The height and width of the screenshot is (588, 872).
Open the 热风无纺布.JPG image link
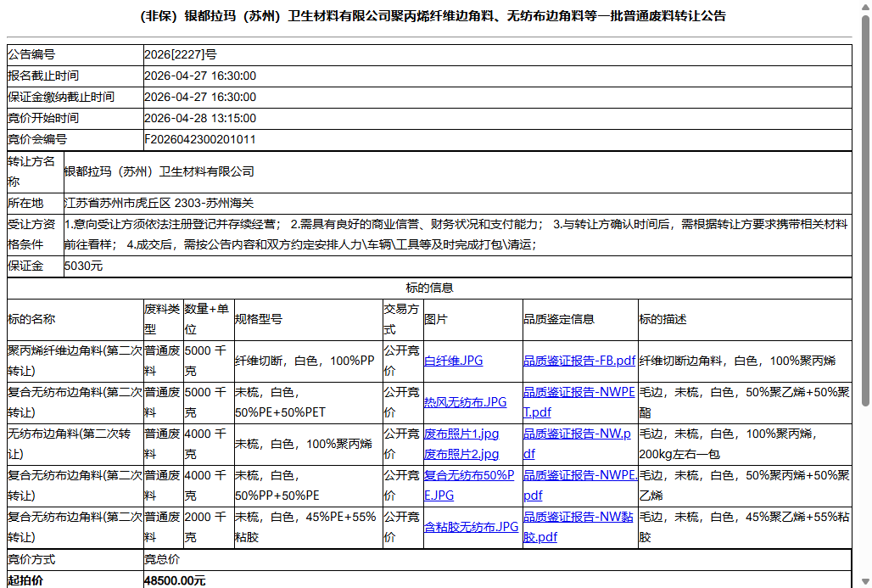tap(465, 402)
